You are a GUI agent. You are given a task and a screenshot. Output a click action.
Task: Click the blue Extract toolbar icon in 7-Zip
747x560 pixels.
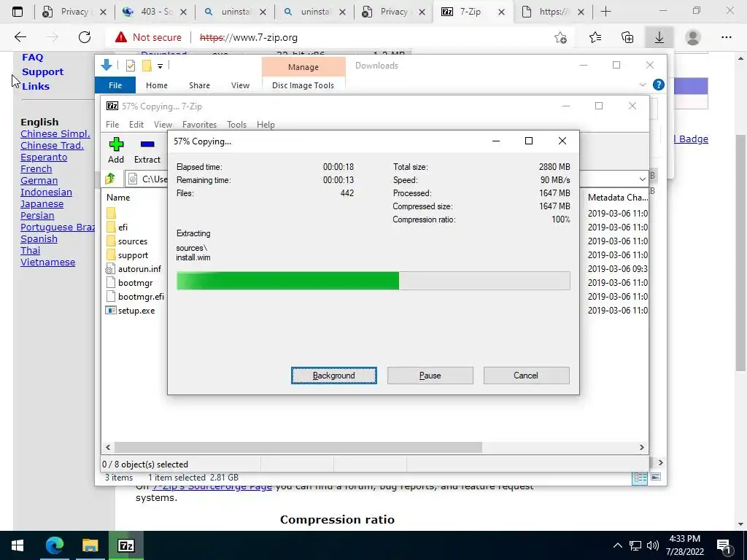coord(147,144)
